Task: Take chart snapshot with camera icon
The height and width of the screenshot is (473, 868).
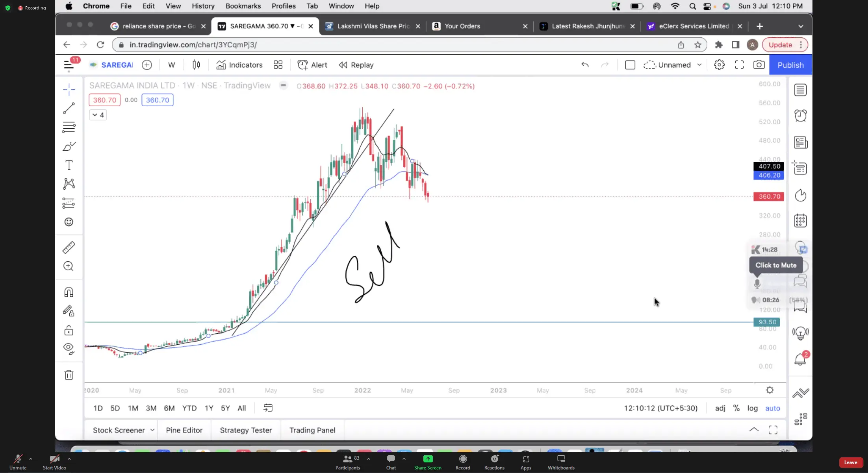Action: (x=759, y=65)
